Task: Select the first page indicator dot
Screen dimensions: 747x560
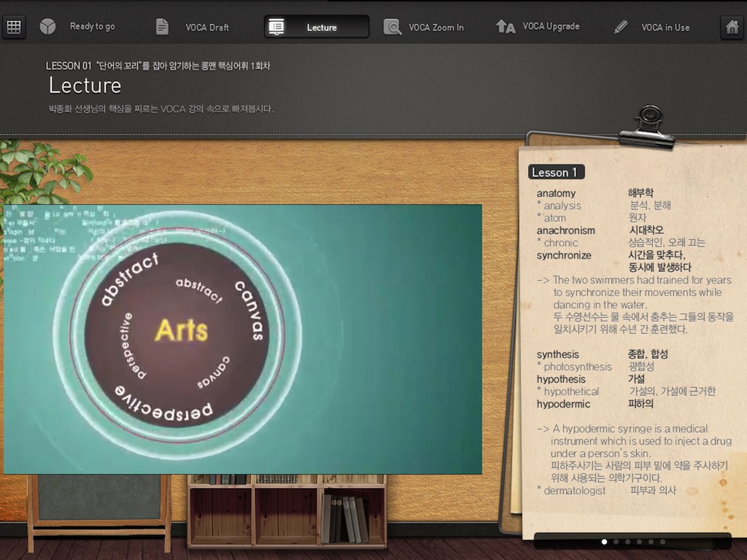Action: (x=604, y=542)
